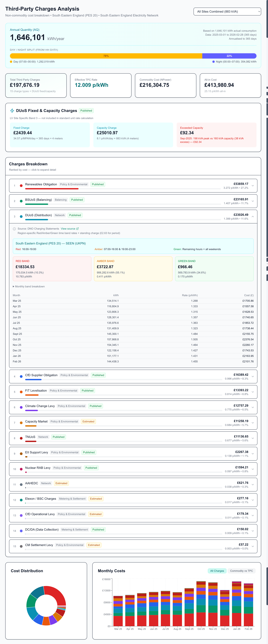
Task: Expand the TNUoS row chevron
Action: (253, 438)
